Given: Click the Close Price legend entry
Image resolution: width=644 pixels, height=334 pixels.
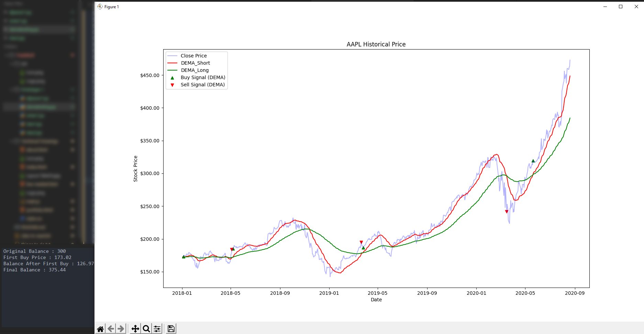Looking at the screenshot, I should point(194,56).
